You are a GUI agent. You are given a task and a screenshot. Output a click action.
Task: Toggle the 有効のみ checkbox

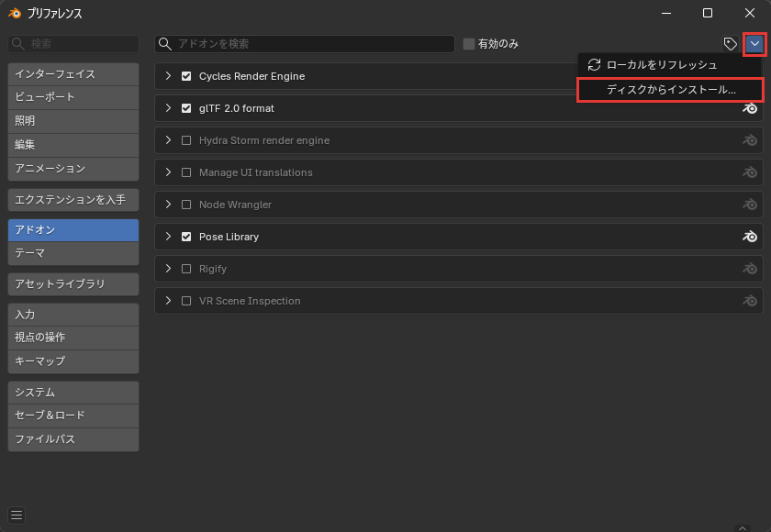coord(469,44)
